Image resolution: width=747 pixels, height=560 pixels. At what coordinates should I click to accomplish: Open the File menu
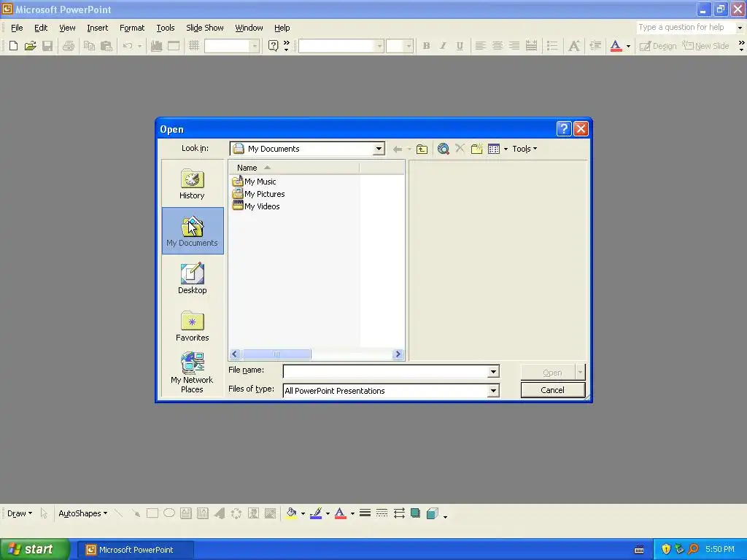coord(17,28)
